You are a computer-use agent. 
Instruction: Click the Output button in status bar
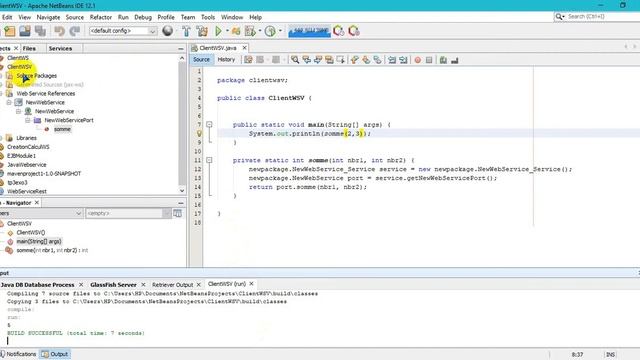[55, 354]
